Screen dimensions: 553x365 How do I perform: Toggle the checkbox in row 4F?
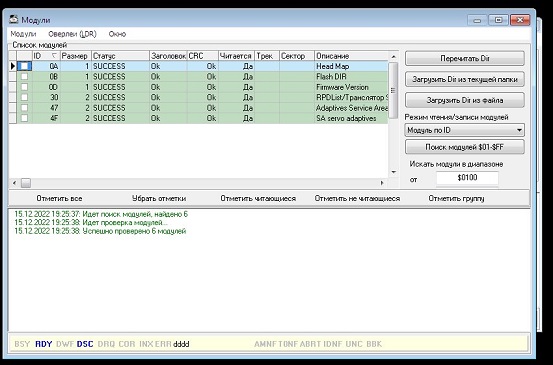(24, 118)
